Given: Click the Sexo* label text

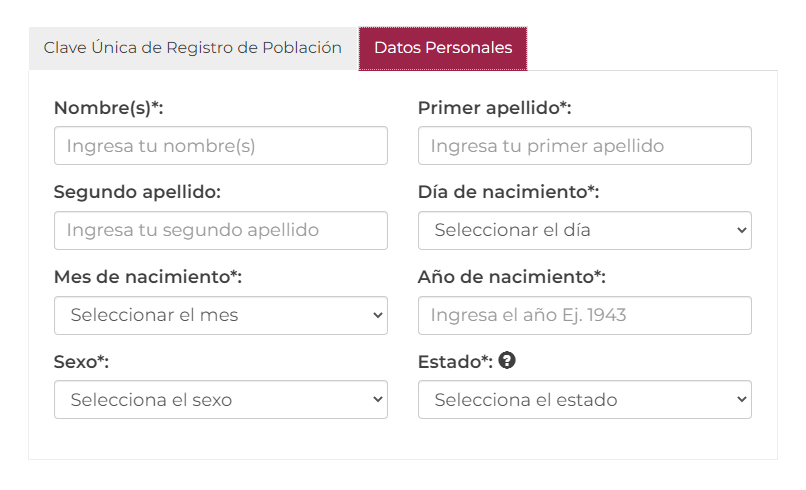Looking at the screenshot, I should [x=81, y=361].
